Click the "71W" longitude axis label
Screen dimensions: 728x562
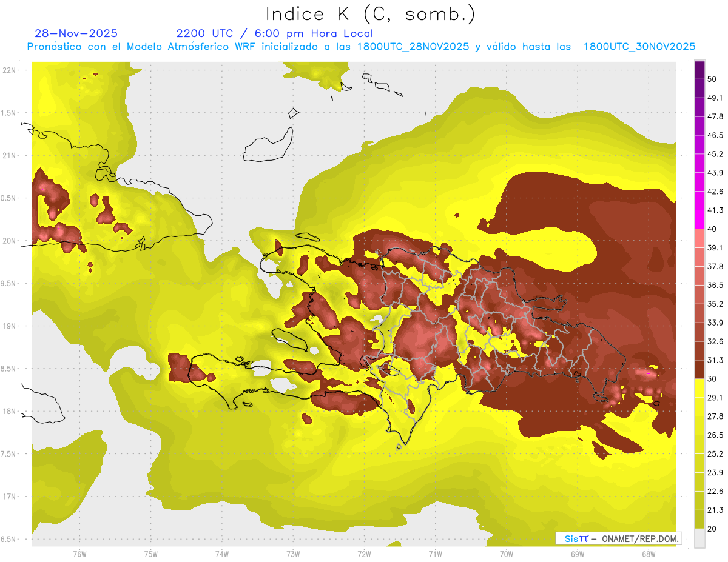(435, 554)
